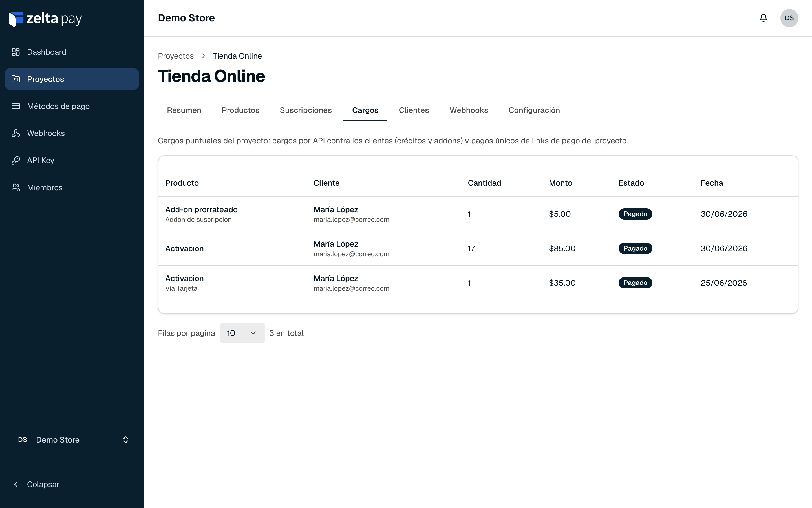This screenshot has width=812, height=508.
Task: Click the 25/06/2026 date cell
Action: point(724,283)
